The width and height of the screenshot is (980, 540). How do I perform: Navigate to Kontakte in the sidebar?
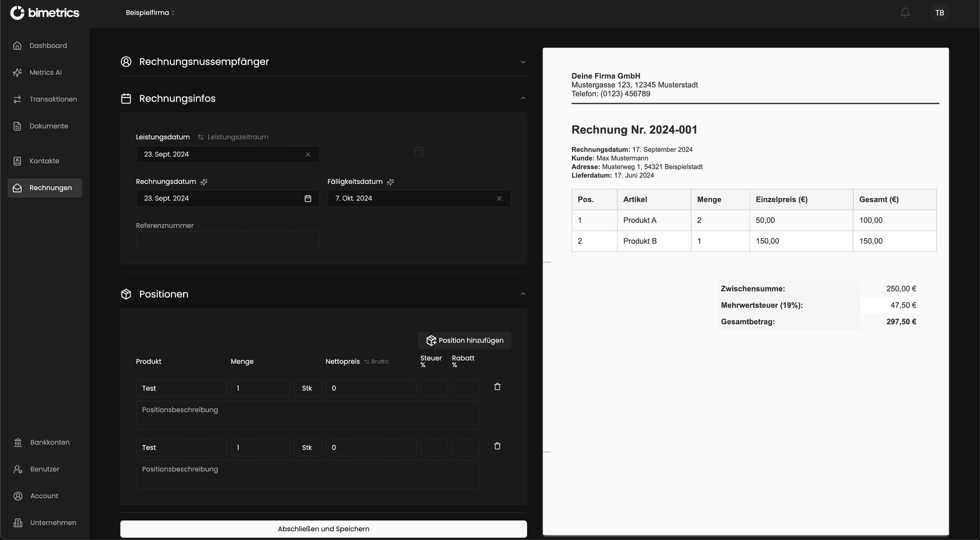pos(18,161)
